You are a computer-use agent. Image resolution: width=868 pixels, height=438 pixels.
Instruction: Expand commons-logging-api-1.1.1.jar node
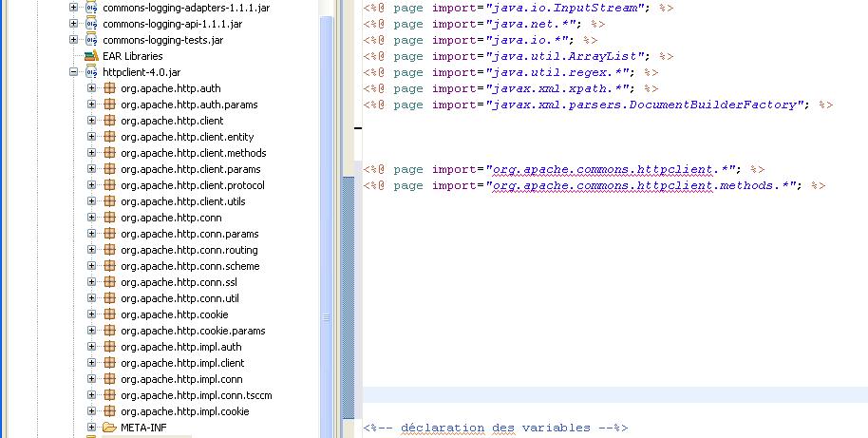[x=73, y=24]
